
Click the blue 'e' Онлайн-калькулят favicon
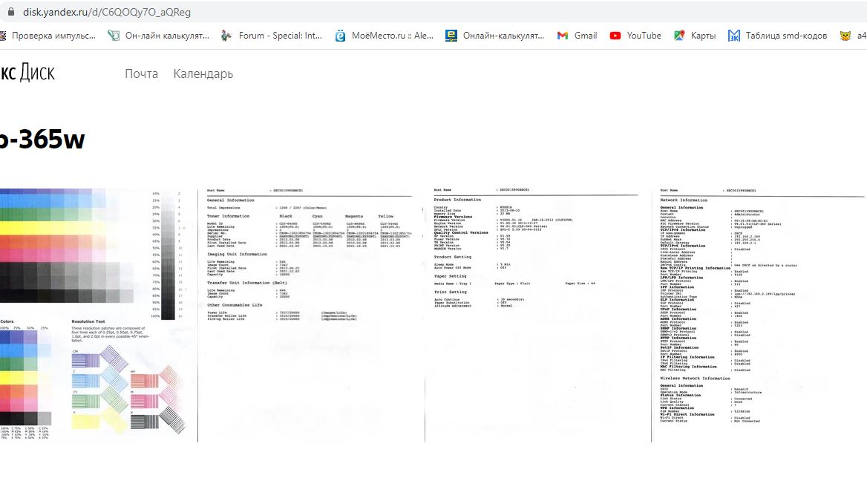pos(451,36)
